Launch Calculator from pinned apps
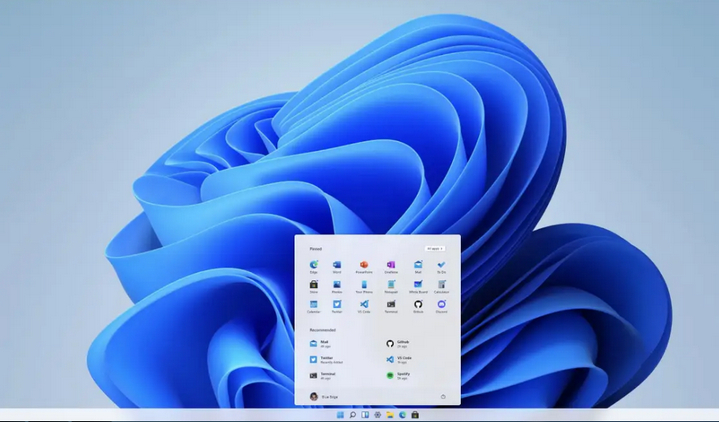Screen dimensions: 719x422 (442, 287)
